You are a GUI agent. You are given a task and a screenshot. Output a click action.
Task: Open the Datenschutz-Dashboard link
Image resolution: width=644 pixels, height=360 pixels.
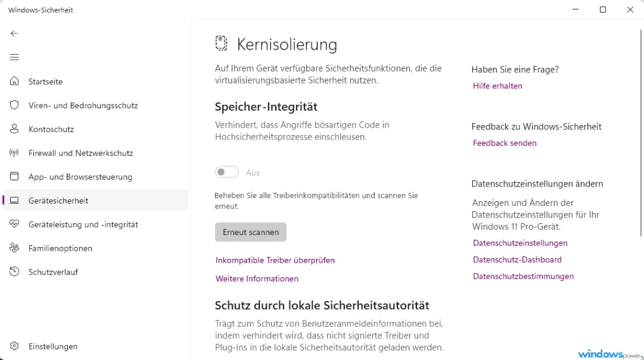coord(517,259)
